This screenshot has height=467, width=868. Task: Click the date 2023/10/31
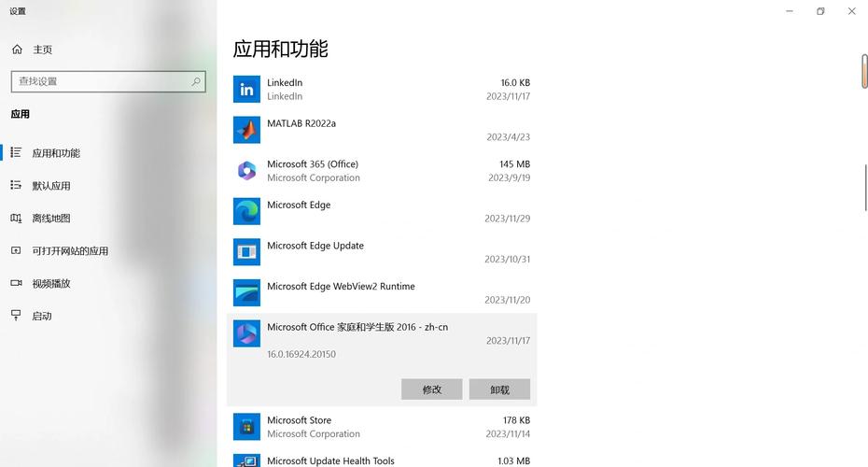point(507,260)
